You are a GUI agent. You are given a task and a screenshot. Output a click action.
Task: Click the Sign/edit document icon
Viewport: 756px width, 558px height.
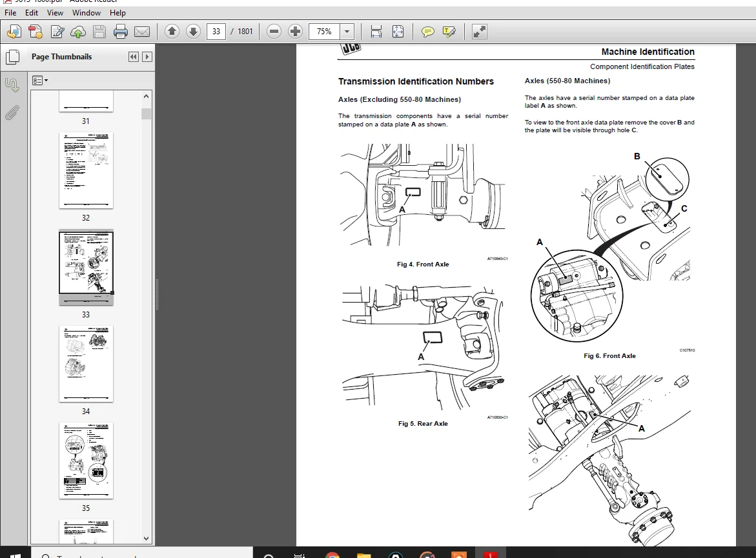57,32
